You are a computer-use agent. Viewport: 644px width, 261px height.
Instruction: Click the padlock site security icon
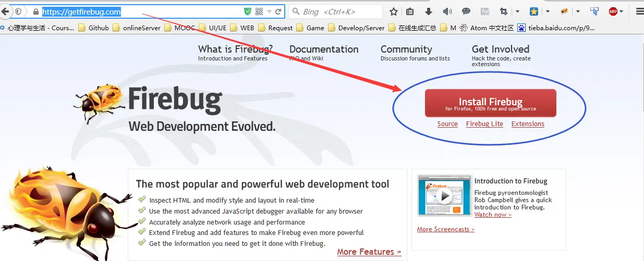click(35, 11)
